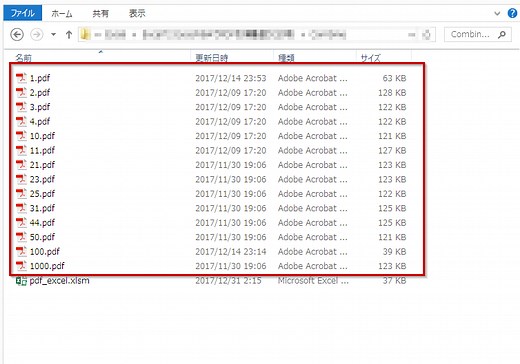Click the Adobe Acrobat type cell of 44.pdf

click(x=313, y=223)
